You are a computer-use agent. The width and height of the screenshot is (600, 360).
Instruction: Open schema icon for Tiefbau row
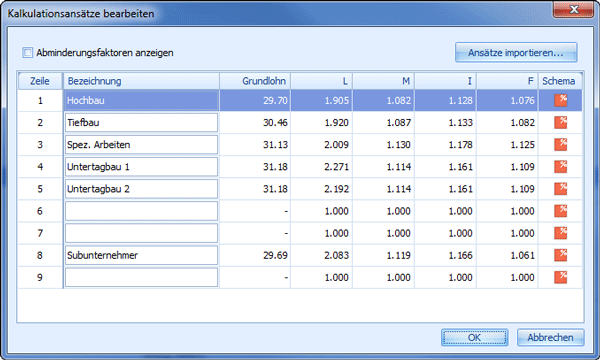(x=561, y=123)
